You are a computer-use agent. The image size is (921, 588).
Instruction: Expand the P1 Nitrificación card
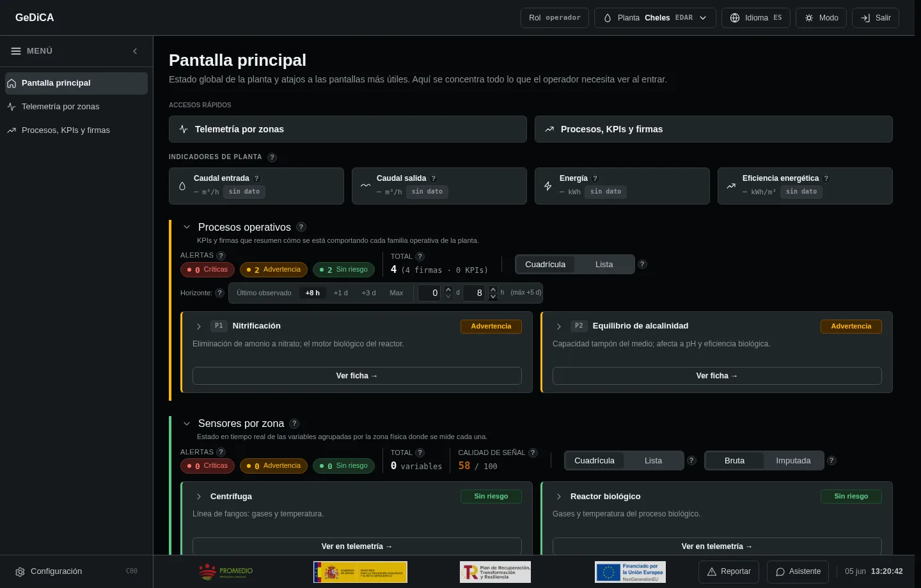pyautogui.click(x=199, y=327)
